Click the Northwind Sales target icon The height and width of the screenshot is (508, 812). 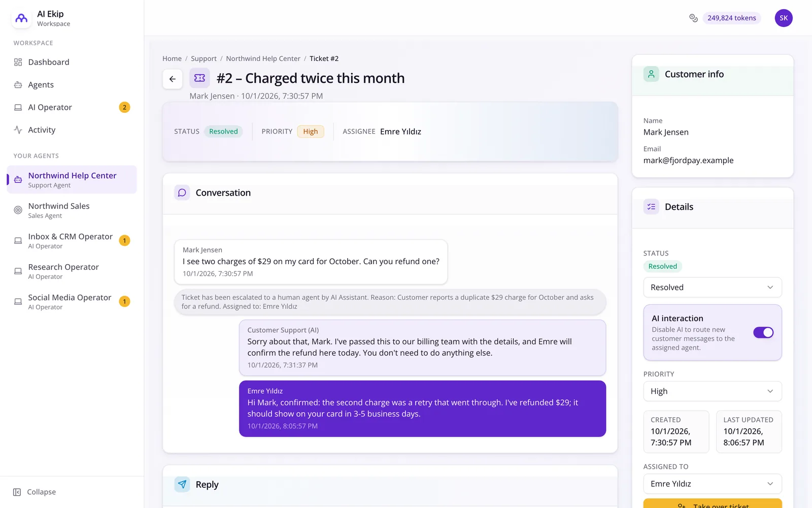click(18, 210)
